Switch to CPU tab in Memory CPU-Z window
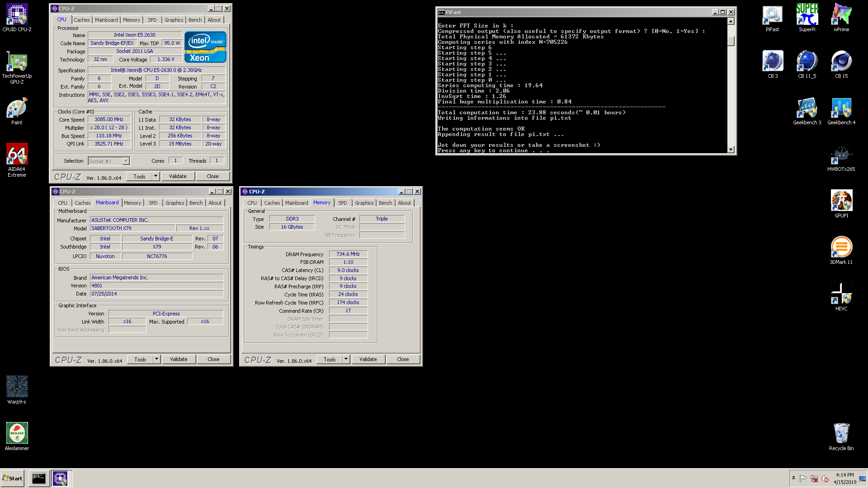 (x=252, y=203)
